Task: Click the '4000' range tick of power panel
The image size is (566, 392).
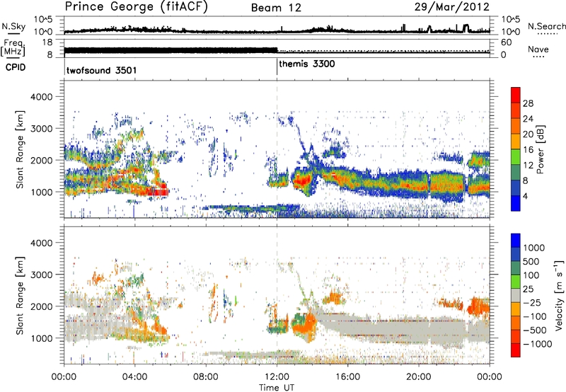Action: coord(41,97)
